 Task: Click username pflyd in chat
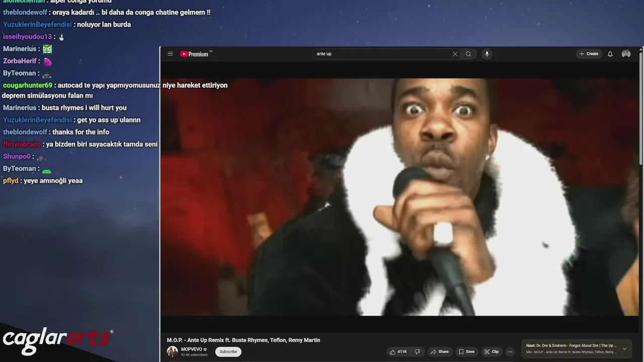point(11,180)
